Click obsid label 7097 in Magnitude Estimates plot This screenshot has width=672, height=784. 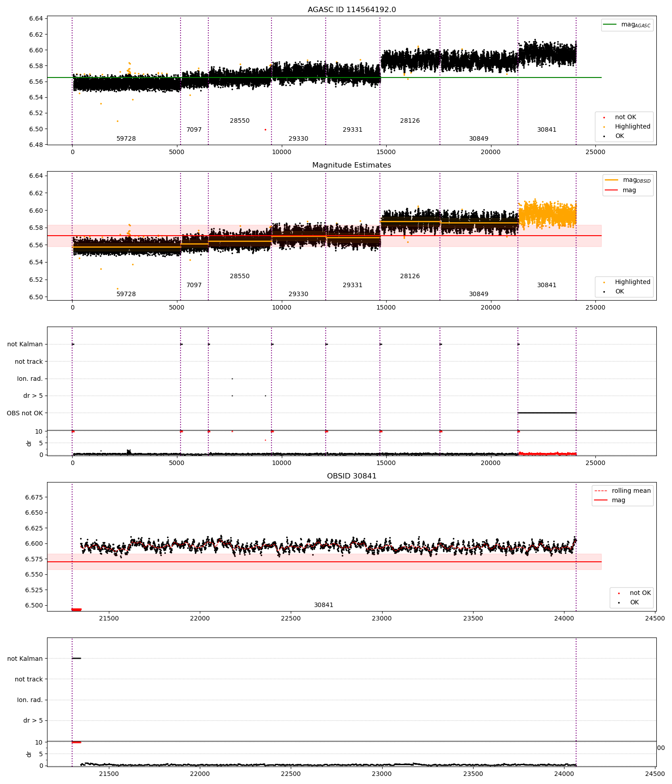click(x=194, y=285)
